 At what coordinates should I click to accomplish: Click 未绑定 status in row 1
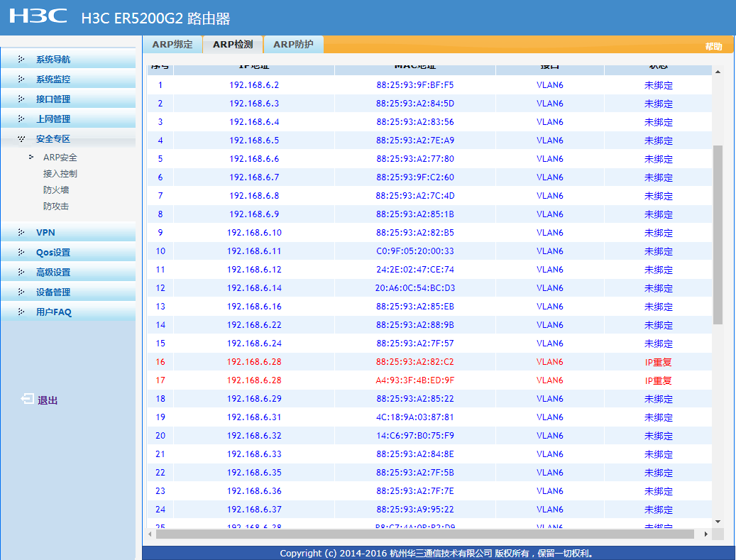point(658,85)
